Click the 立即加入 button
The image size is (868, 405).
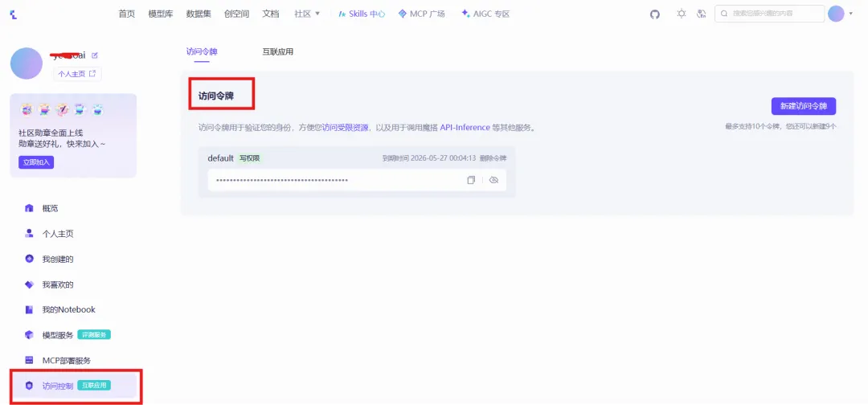click(36, 162)
